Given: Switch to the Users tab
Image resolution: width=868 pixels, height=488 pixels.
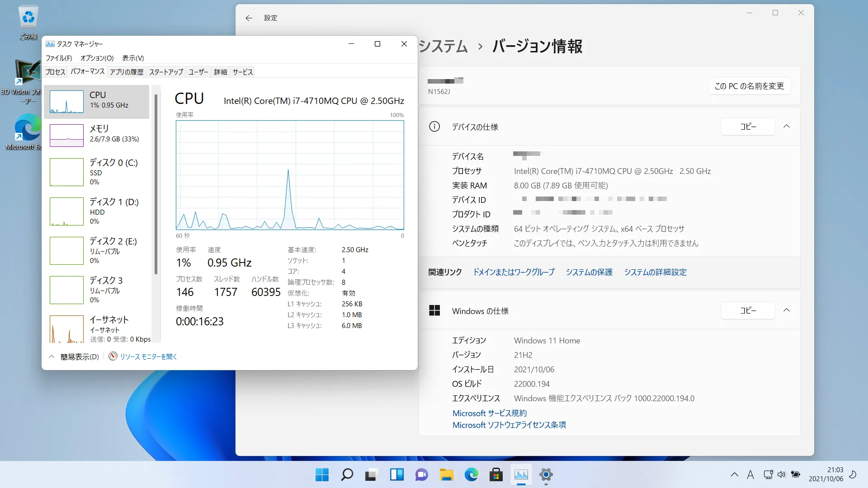Looking at the screenshot, I should coord(198,72).
